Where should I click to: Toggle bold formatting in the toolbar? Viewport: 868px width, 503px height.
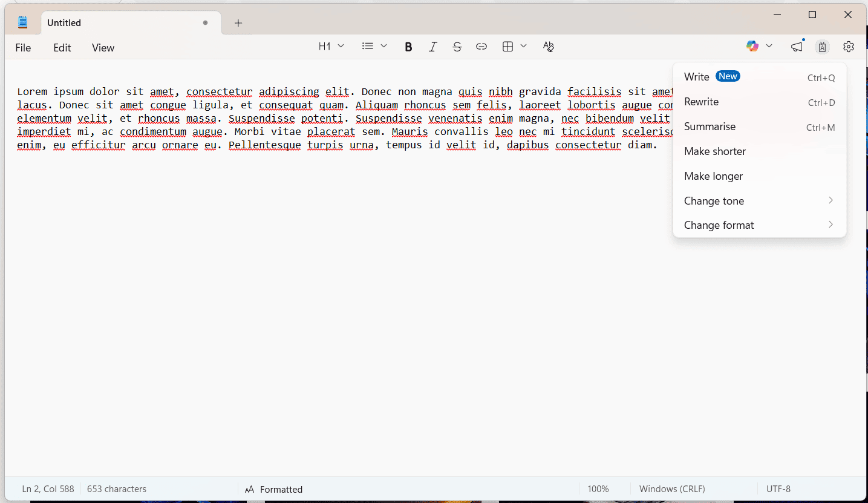[x=408, y=46]
